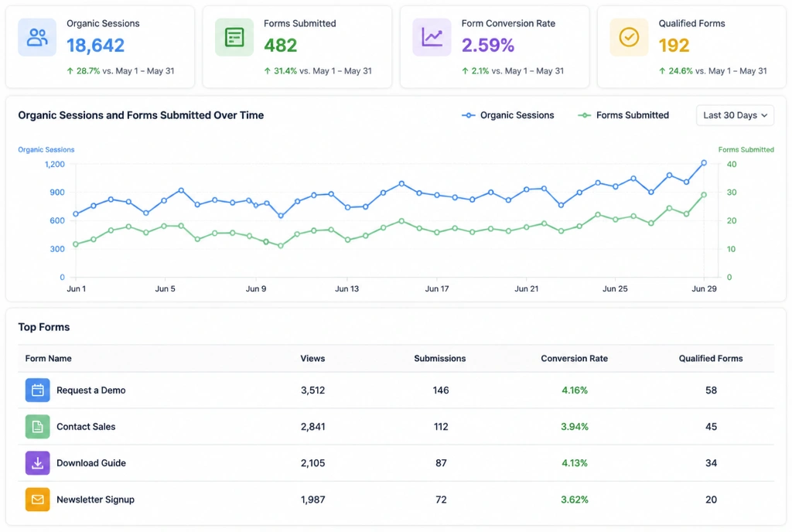Click the Jun 1 Forms Submitted data point
Screen dimensions: 792x532
[x=76, y=244]
